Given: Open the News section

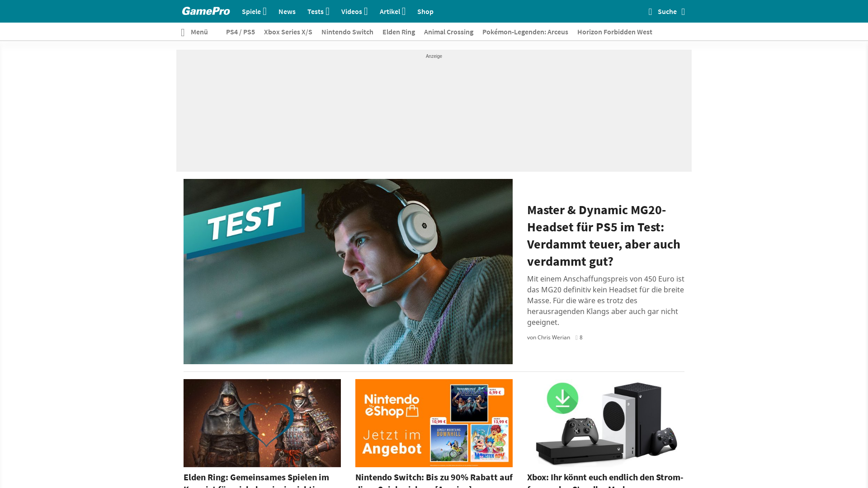Looking at the screenshot, I should pos(287,12).
